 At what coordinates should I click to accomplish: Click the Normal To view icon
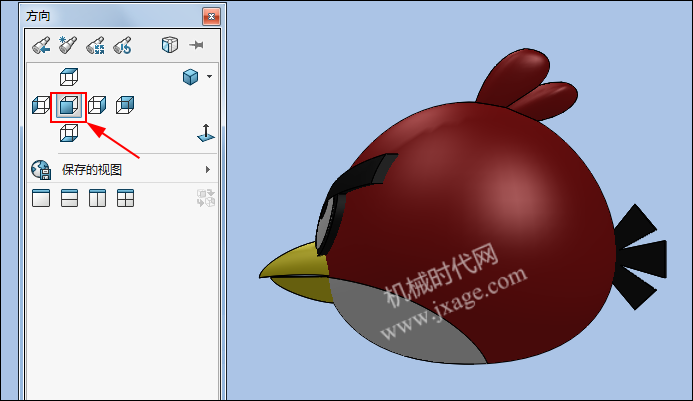click(206, 133)
